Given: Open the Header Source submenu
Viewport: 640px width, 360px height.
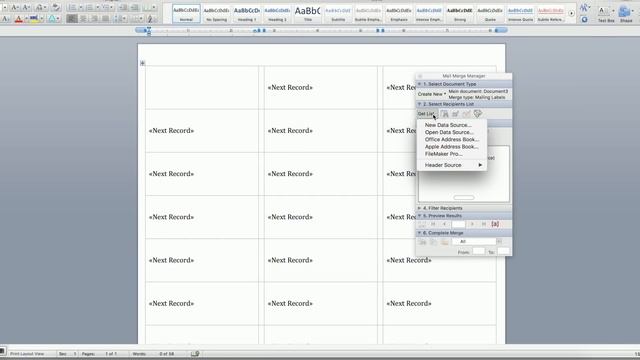Looking at the screenshot, I should (452, 165).
